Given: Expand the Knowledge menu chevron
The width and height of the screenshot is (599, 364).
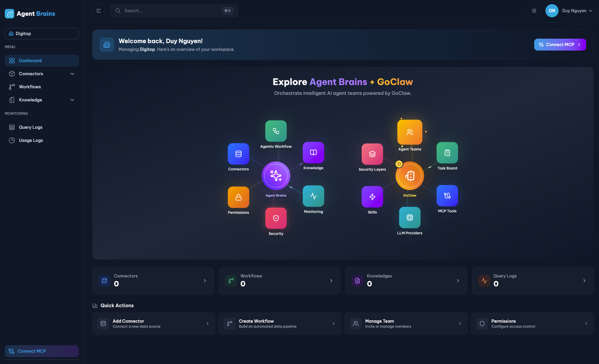Looking at the screenshot, I should click(x=72, y=100).
